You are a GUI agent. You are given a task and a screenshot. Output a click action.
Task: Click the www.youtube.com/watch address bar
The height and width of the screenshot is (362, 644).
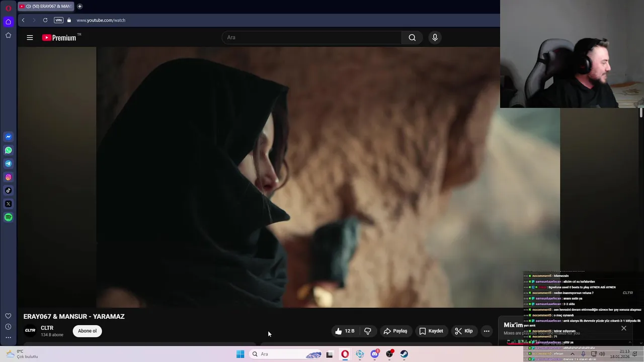click(x=101, y=20)
